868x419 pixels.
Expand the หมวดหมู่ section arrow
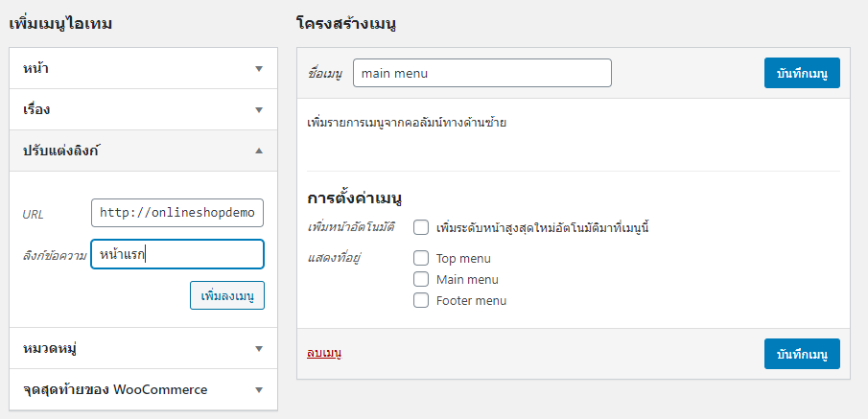coord(259,349)
